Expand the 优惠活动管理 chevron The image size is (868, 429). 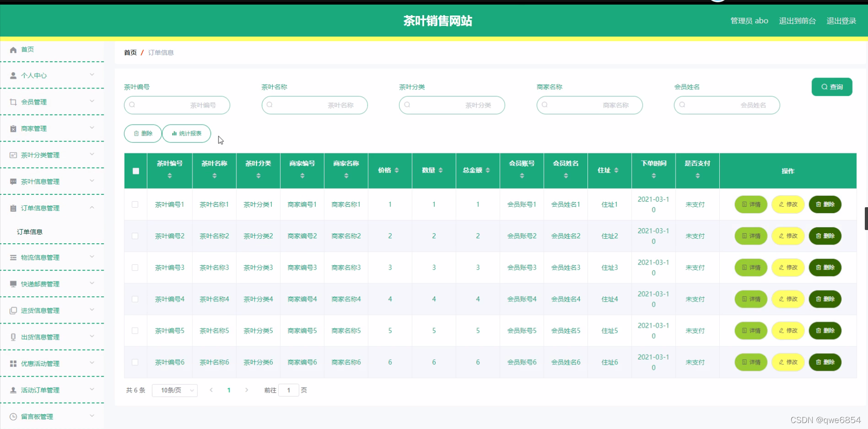point(92,363)
